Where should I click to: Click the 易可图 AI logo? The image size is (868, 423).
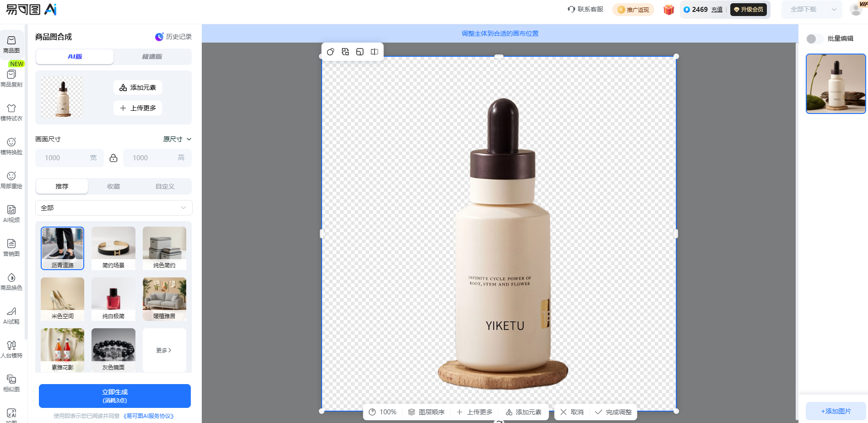point(31,9)
